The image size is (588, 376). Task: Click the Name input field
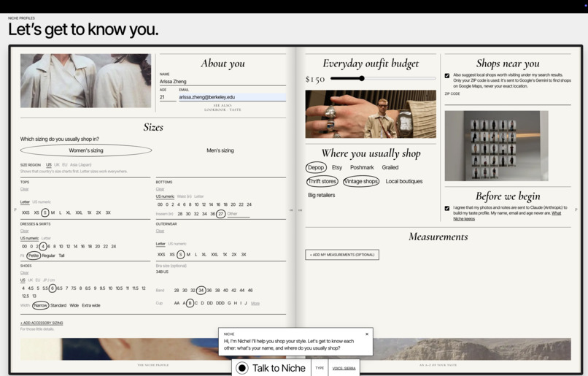(223, 82)
